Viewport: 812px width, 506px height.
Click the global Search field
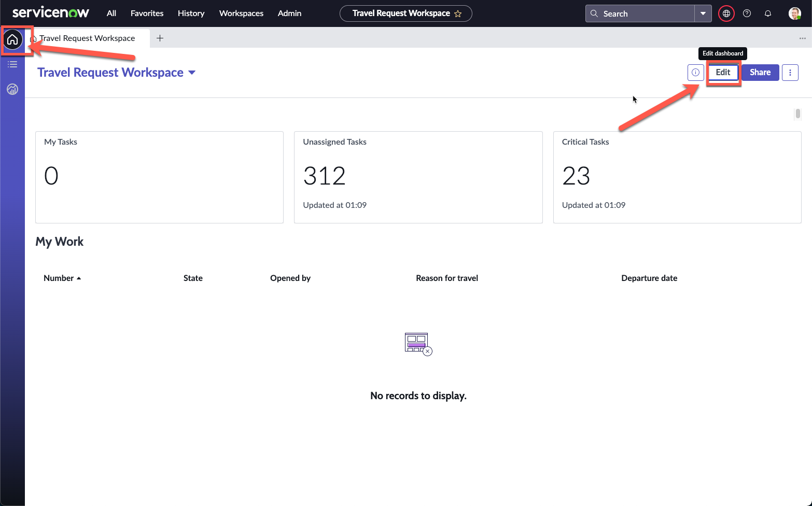point(640,13)
